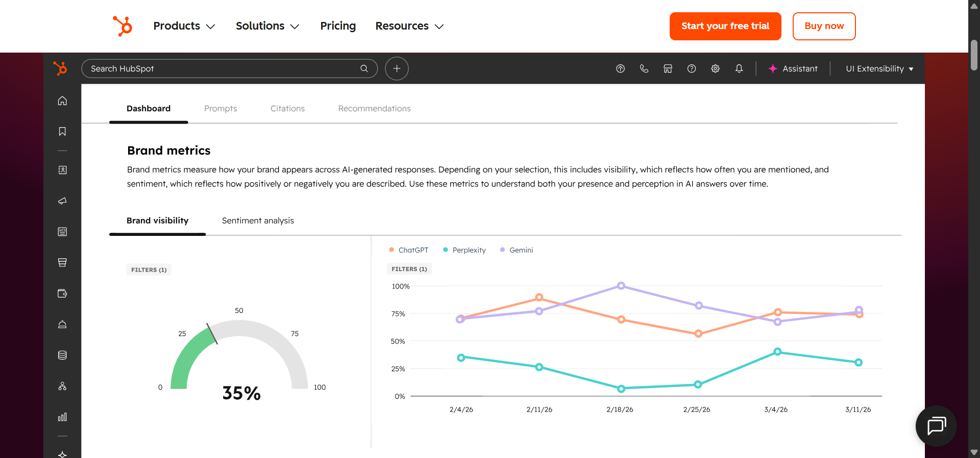Image resolution: width=980 pixels, height=458 pixels.
Task: Click the HubSpot sprocket logo in the website header
Action: (x=122, y=26)
